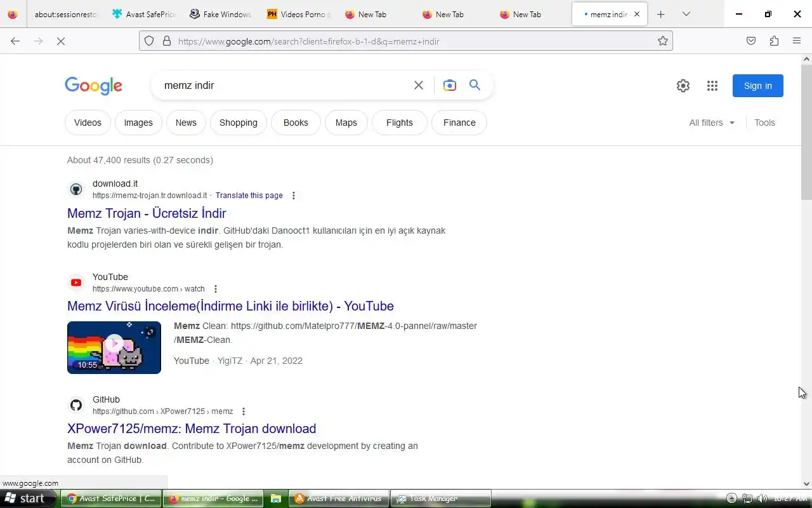Search by image using camera icon

click(x=450, y=85)
